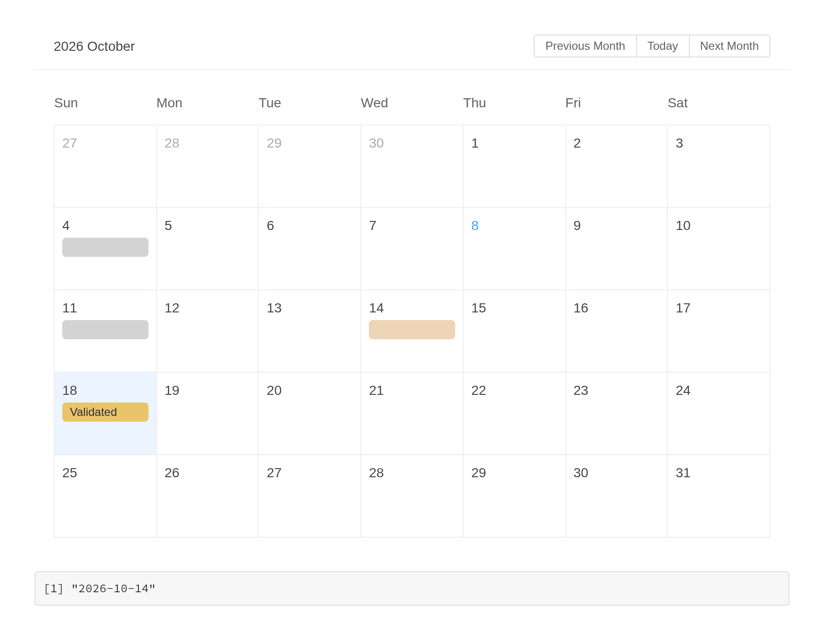This screenshot has height=644, width=824.
Task: Select October 22
Action: [x=514, y=414]
